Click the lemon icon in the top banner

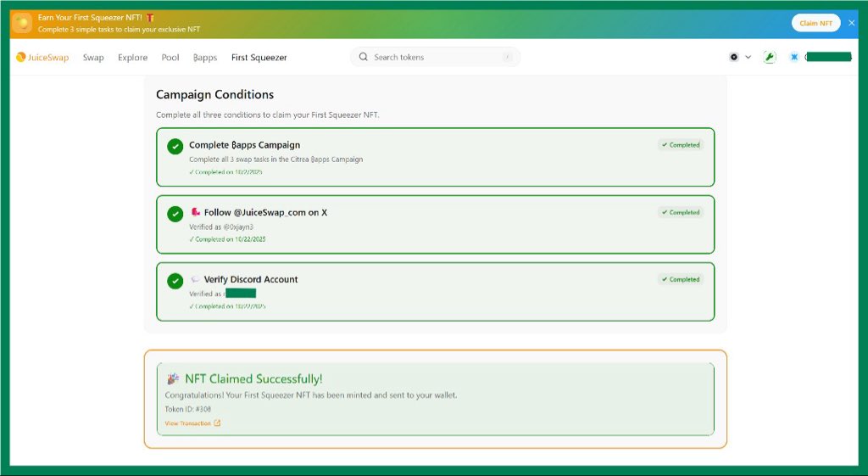point(22,23)
